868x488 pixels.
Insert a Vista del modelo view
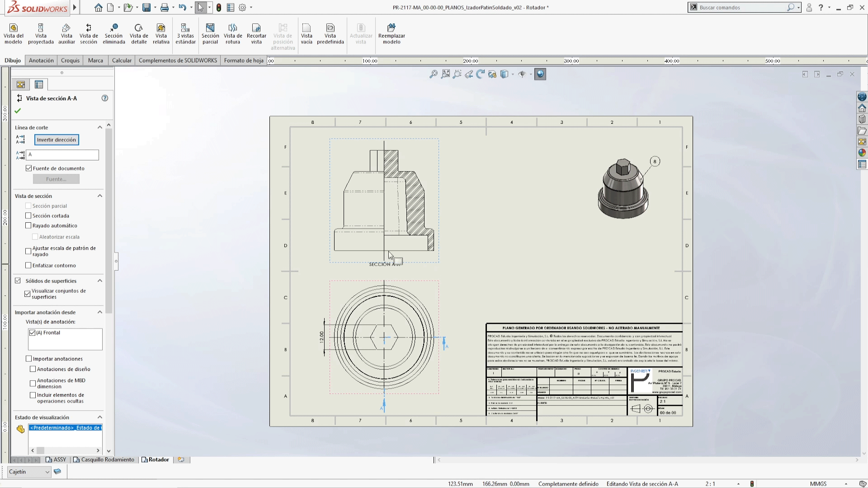point(14,34)
